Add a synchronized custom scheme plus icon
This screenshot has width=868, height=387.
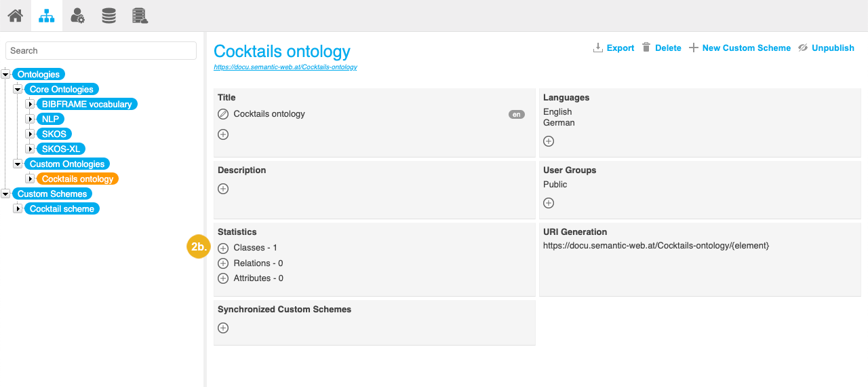point(223,328)
